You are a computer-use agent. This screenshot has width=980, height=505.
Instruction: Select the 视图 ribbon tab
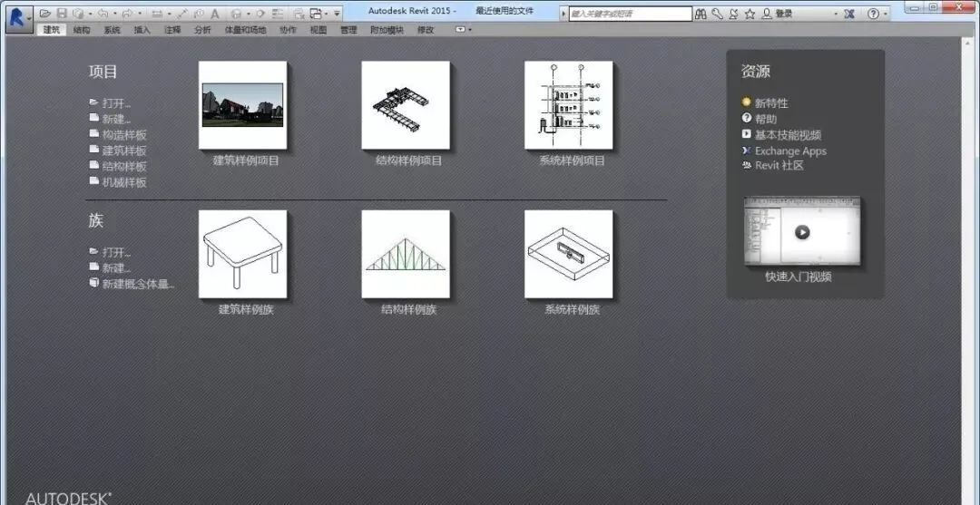(x=318, y=29)
